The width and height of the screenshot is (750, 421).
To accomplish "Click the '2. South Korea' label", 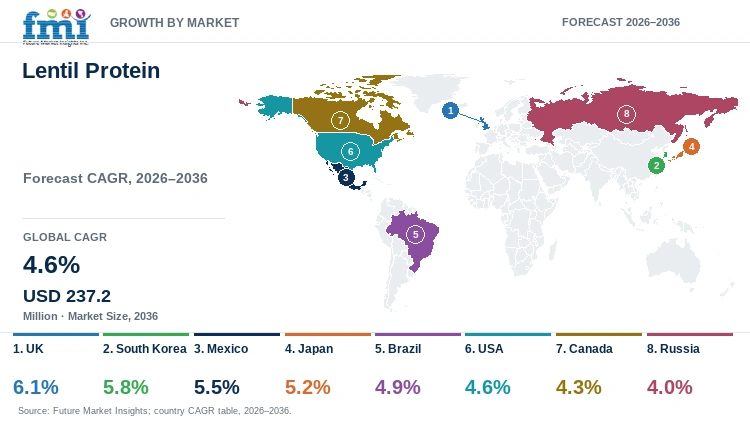I will [x=144, y=349].
